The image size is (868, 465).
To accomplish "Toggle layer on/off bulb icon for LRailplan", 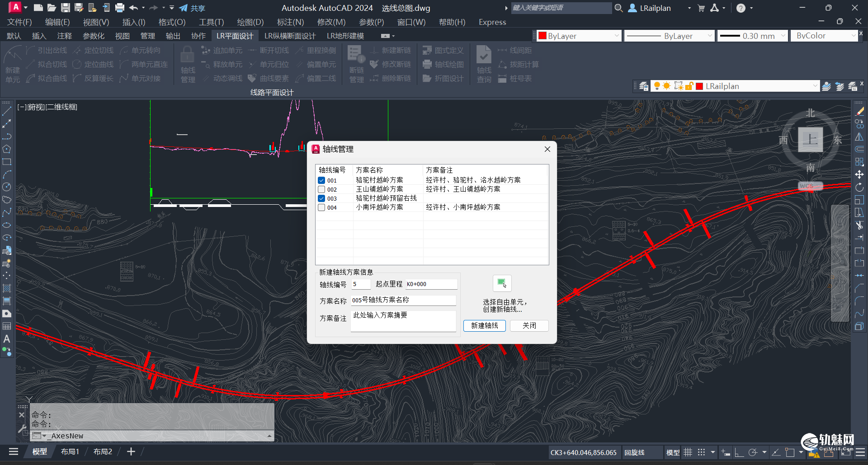I will (x=657, y=86).
